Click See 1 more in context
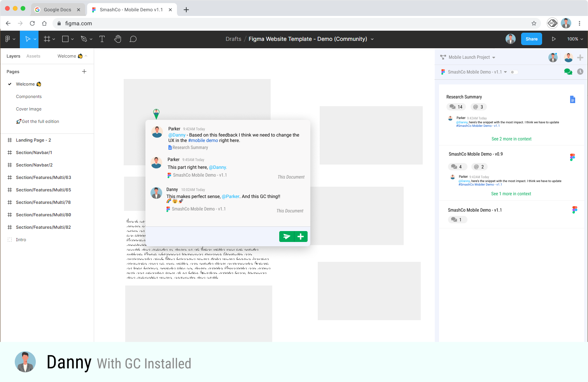 pos(511,194)
